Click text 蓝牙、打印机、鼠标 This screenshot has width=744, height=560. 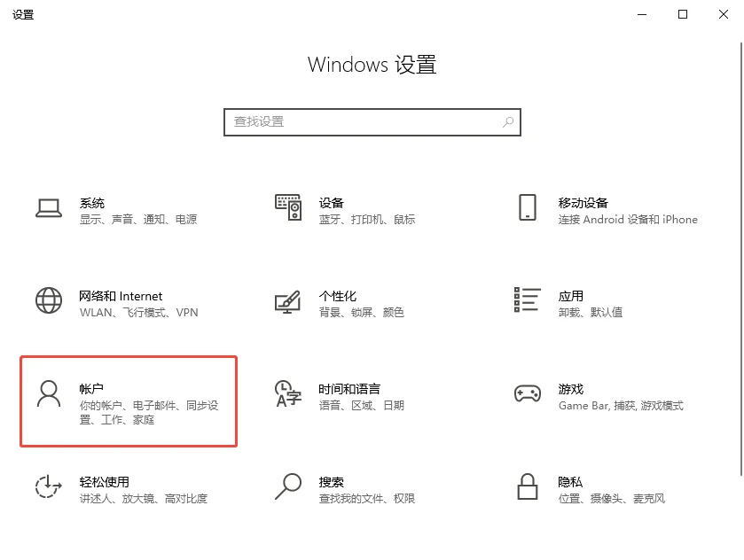367,220
